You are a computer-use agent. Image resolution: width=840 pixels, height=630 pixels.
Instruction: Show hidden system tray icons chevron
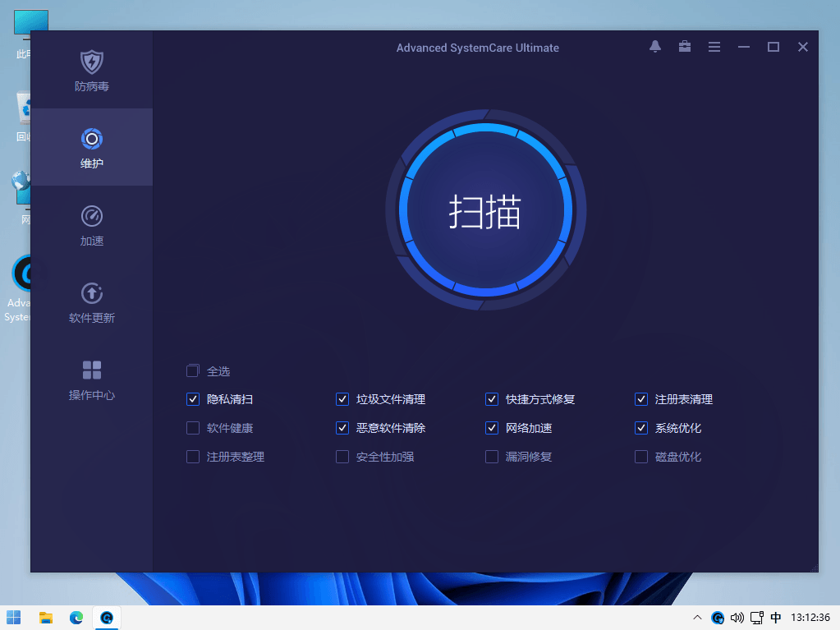click(x=698, y=618)
